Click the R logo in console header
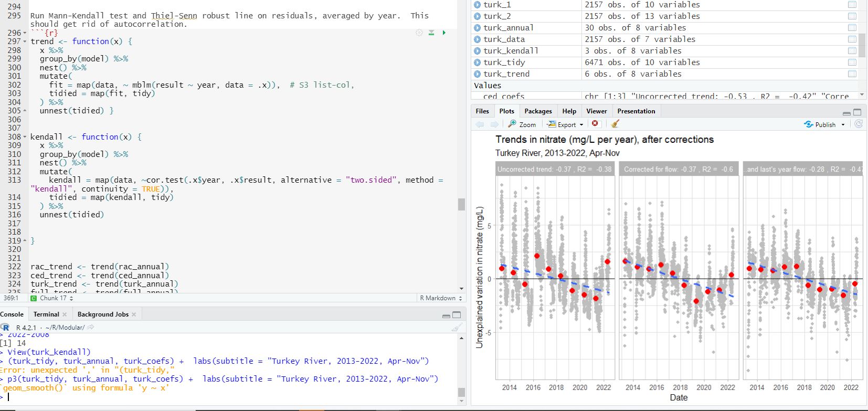Image resolution: width=868 pixels, height=411 pixels. tap(6, 328)
